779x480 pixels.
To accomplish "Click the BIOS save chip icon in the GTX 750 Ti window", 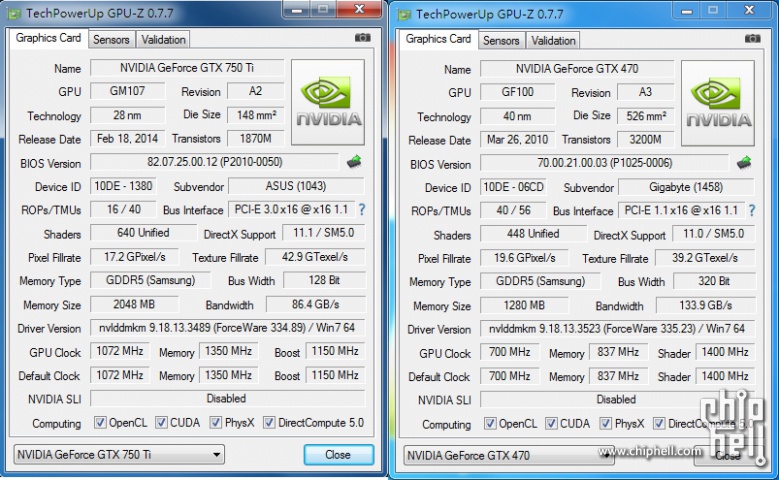I will [354, 161].
